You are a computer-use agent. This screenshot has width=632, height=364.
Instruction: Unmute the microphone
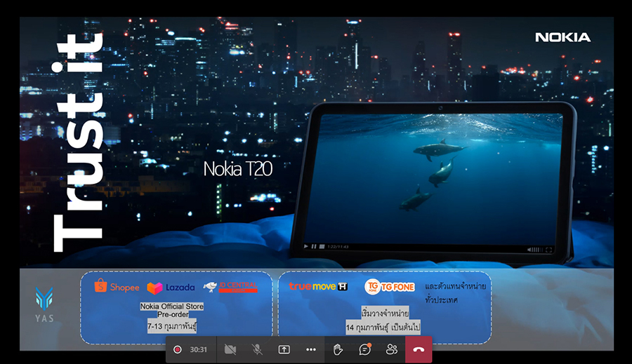(257, 349)
